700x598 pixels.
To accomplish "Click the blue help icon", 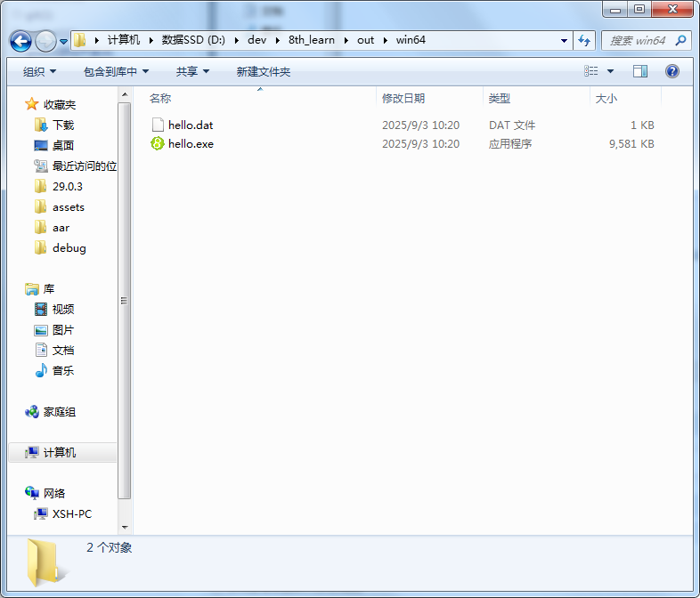I will (x=672, y=71).
